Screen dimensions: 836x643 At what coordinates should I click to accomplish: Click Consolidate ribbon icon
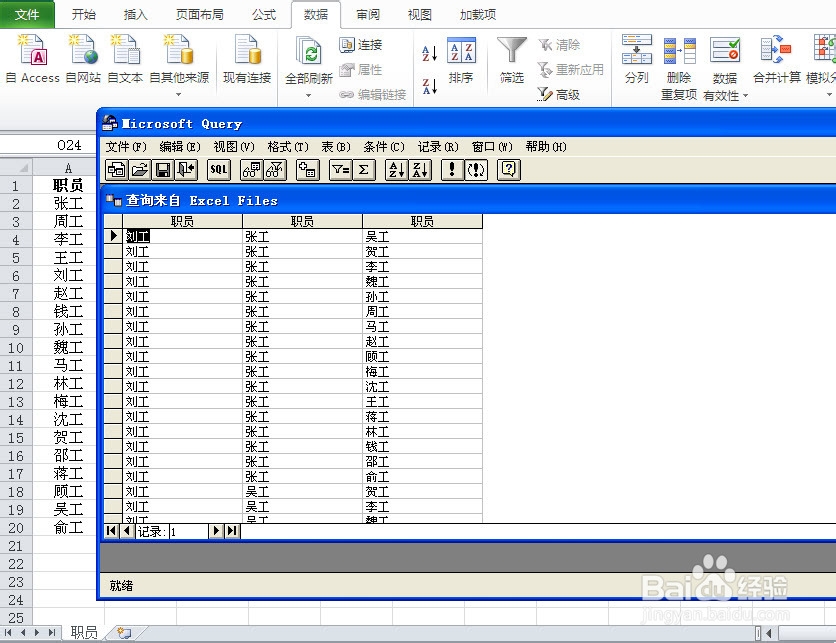(x=777, y=59)
